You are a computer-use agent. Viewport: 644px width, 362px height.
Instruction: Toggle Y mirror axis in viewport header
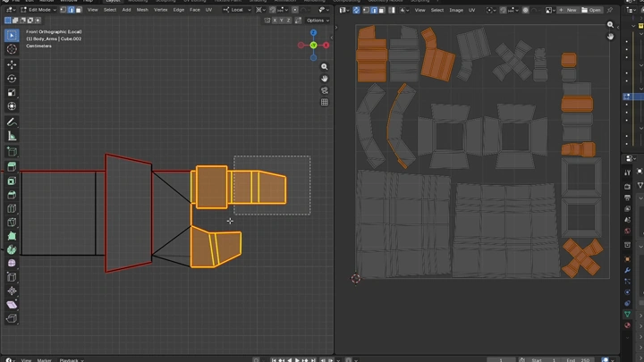[282, 20]
